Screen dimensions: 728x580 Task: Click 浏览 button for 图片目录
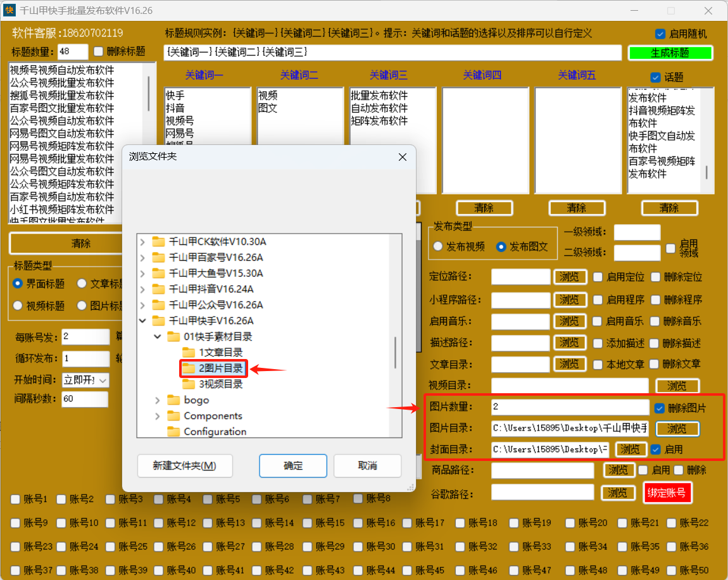(x=677, y=429)
